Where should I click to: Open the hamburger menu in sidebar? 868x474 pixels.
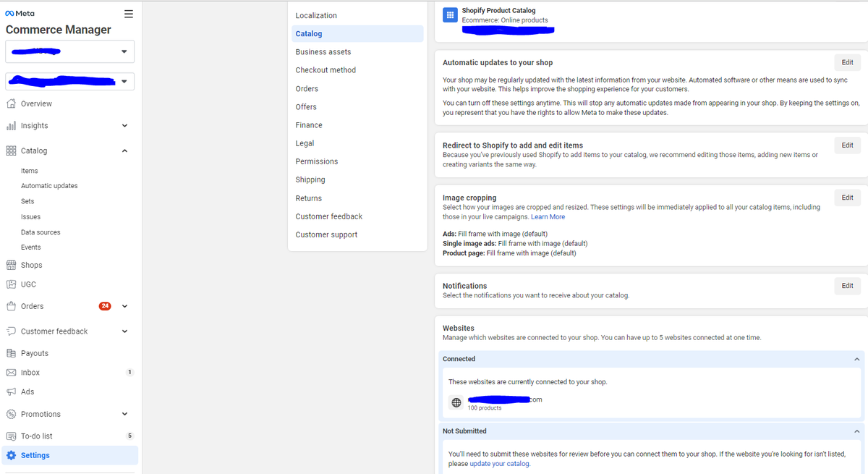(x=129, y=14)
